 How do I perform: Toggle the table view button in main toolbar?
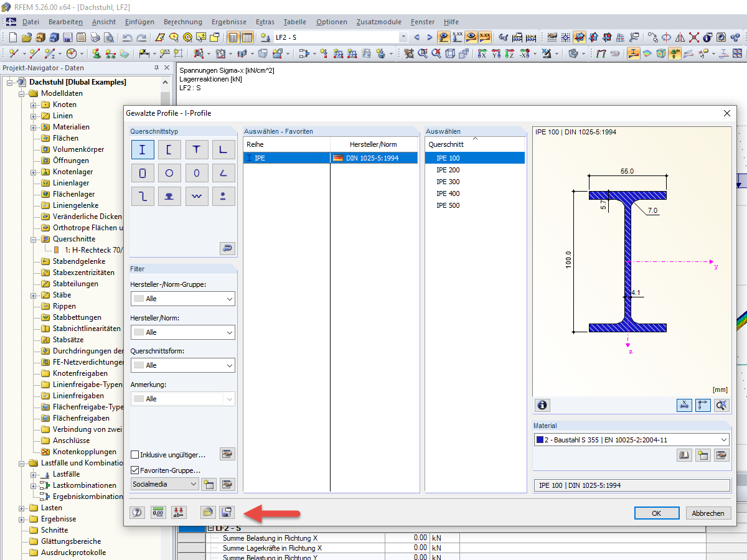[x=247, y=37]
